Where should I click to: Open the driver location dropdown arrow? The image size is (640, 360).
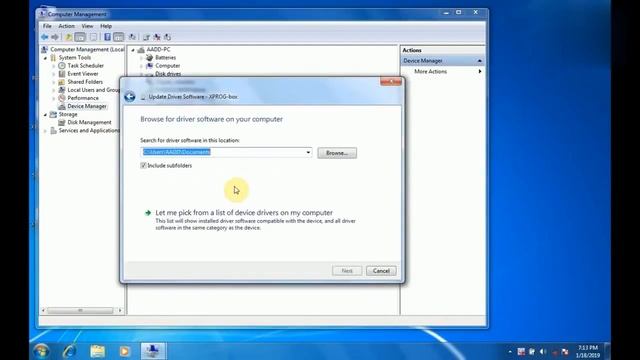pyautogui.click(x=308, y=152)
